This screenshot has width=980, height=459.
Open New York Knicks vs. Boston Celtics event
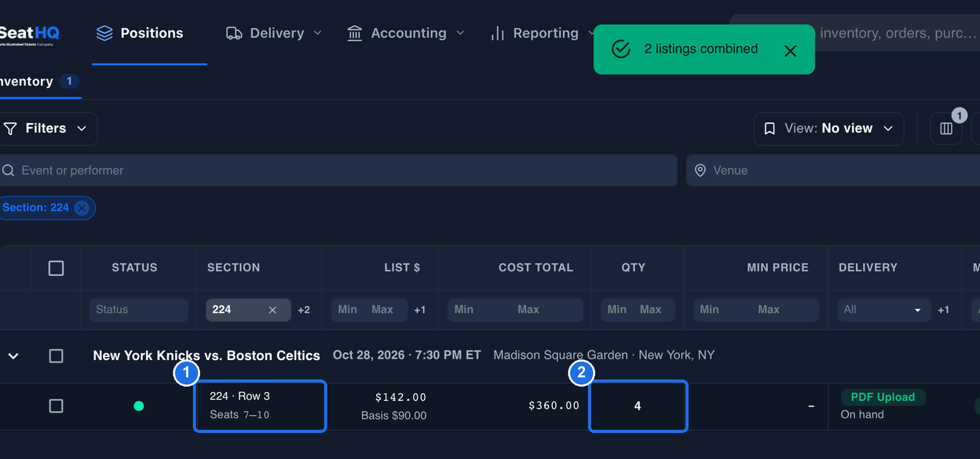[x=207, y=355]
